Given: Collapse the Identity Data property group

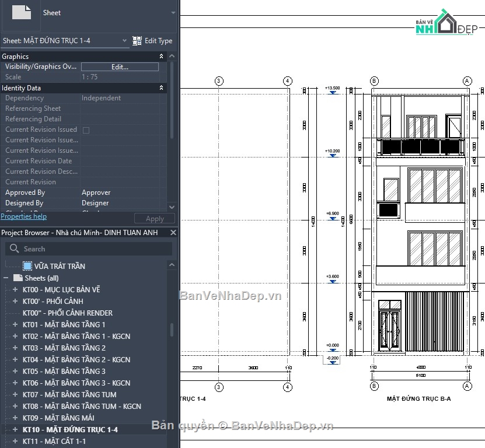Looking at the screenshot, I should [x=161, y=88].
